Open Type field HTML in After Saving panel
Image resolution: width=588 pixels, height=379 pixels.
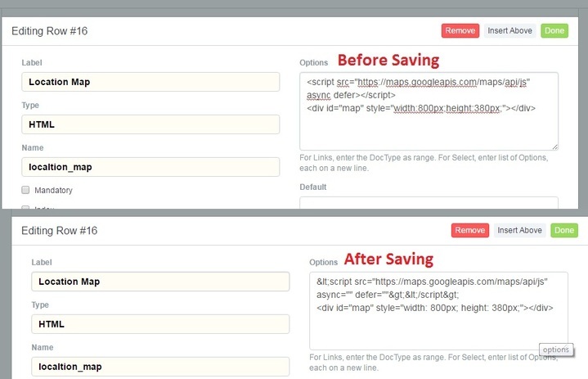pyautogui.click(x=160, y=324)
